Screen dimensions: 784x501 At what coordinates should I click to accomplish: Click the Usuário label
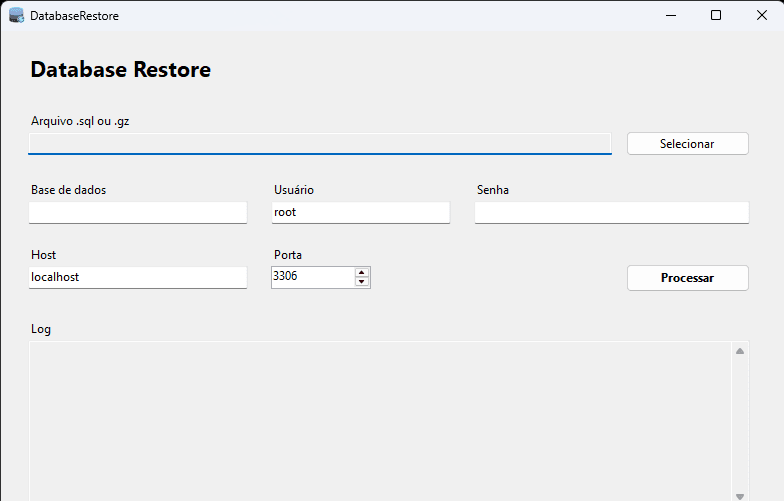coord(294,190)
